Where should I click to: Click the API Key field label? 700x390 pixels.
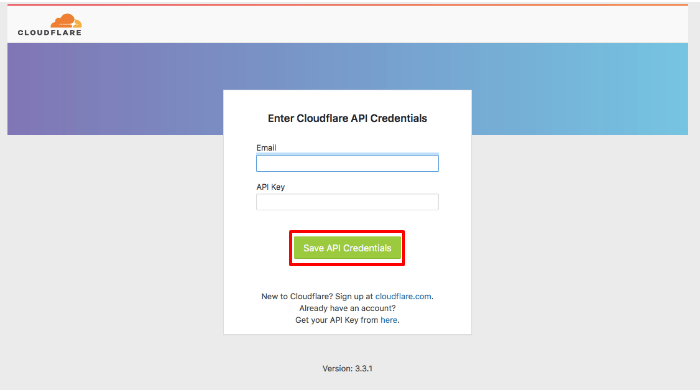[271, 187]
